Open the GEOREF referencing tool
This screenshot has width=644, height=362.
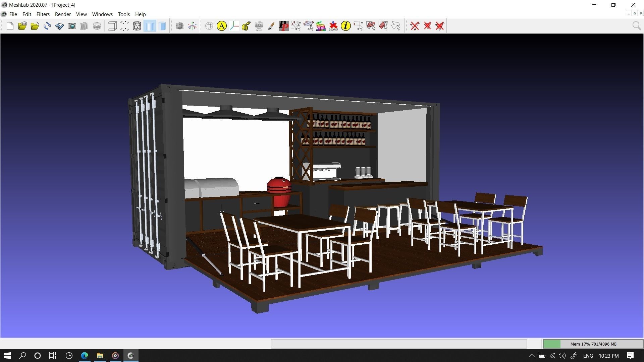[333, 26]
